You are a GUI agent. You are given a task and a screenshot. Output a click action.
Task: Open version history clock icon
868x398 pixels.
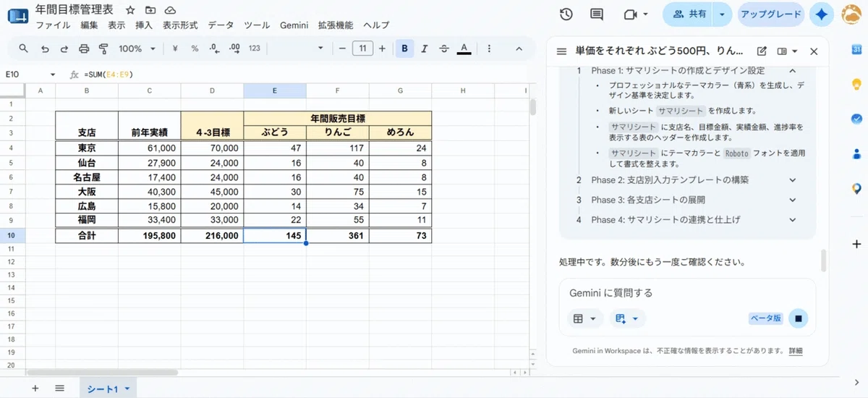point(566,14)
